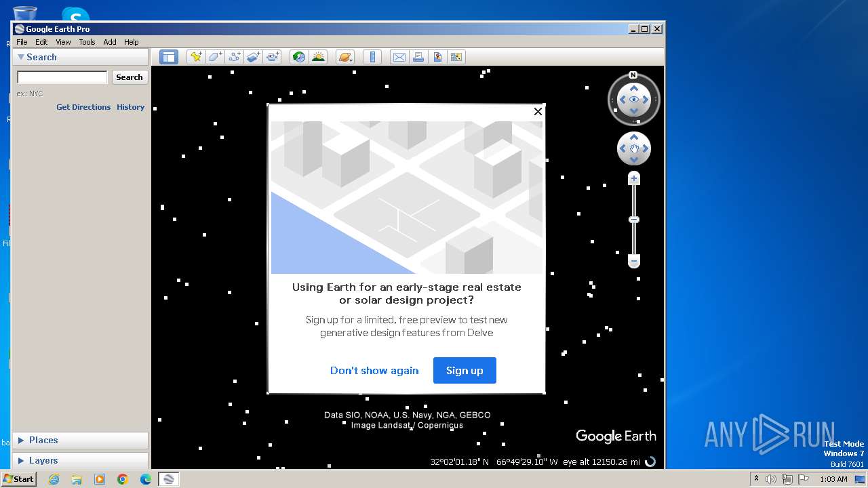Open the File menu
868x488 pixels.
(x=22, y=42)
